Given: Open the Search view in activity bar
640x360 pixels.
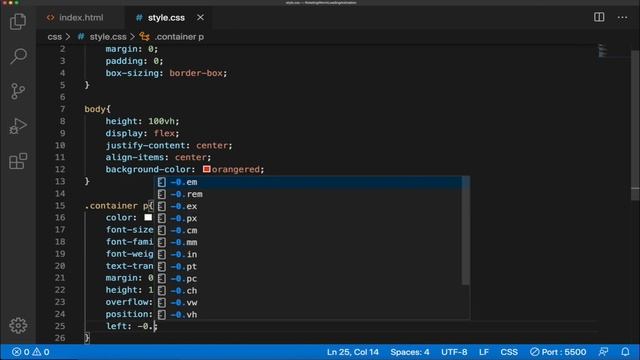Looking at the screenshot, I should pos(18,56).
